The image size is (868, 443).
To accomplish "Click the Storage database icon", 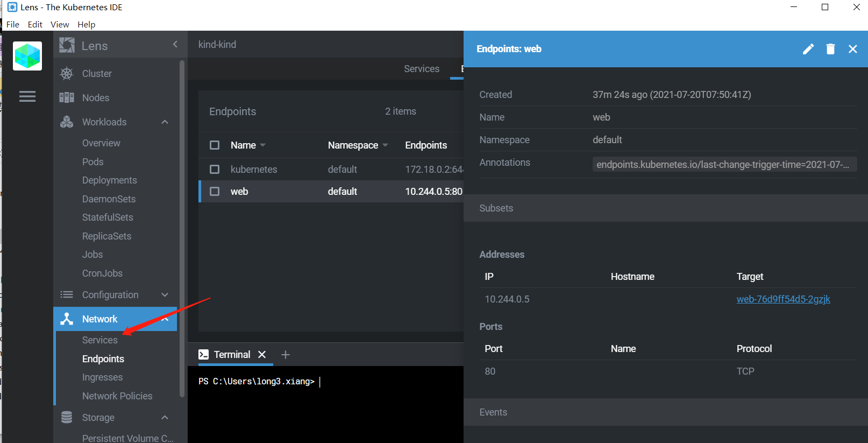I will (67, 417).
